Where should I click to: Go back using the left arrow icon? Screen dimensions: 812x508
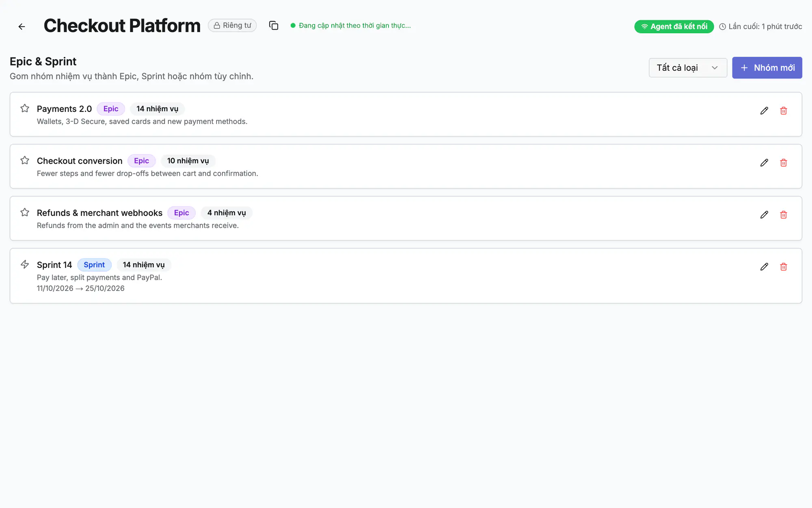coord(22,26)
